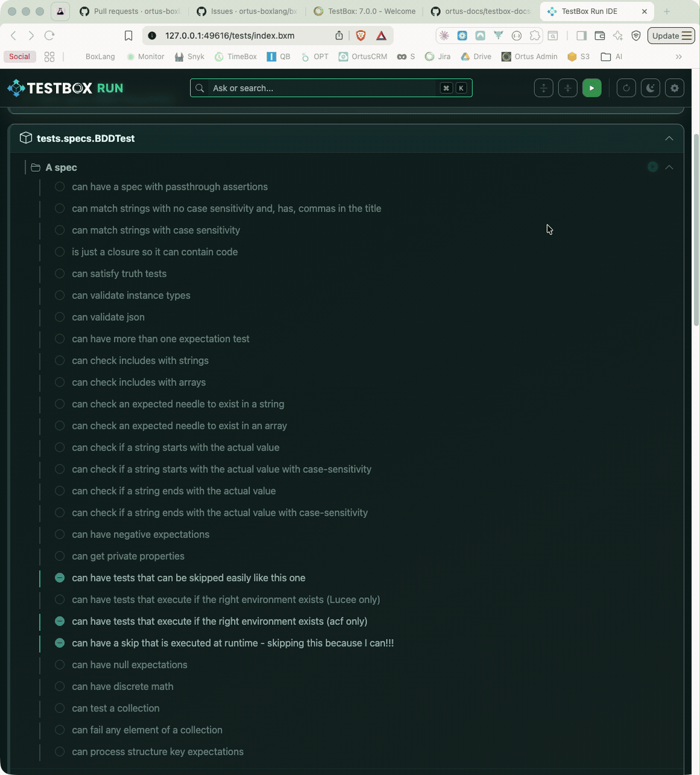Open the Jira bookmark link
Viewport: 700px width, 775px height.
click(438, 56)
